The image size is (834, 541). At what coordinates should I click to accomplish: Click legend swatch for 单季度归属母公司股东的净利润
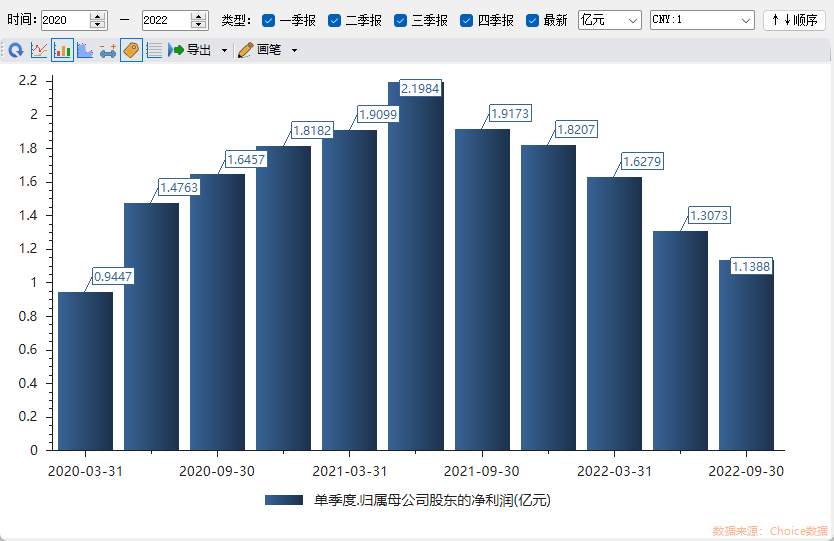pos(284,500)
